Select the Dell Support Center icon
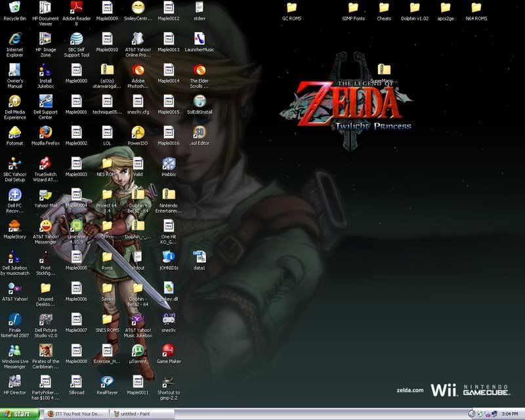The height and width of the screenshot is (420, 525). pos(45,101)
